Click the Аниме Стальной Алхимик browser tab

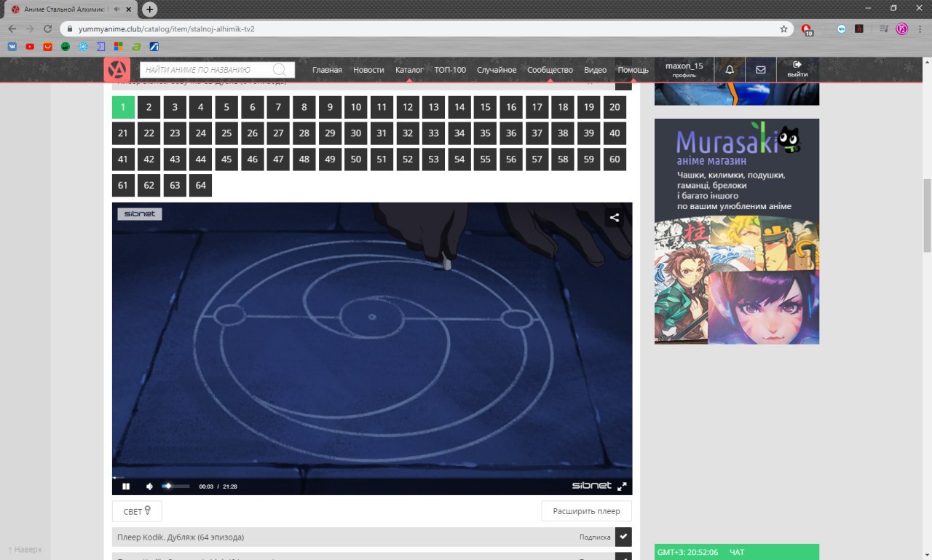click(x=71, y=9)
